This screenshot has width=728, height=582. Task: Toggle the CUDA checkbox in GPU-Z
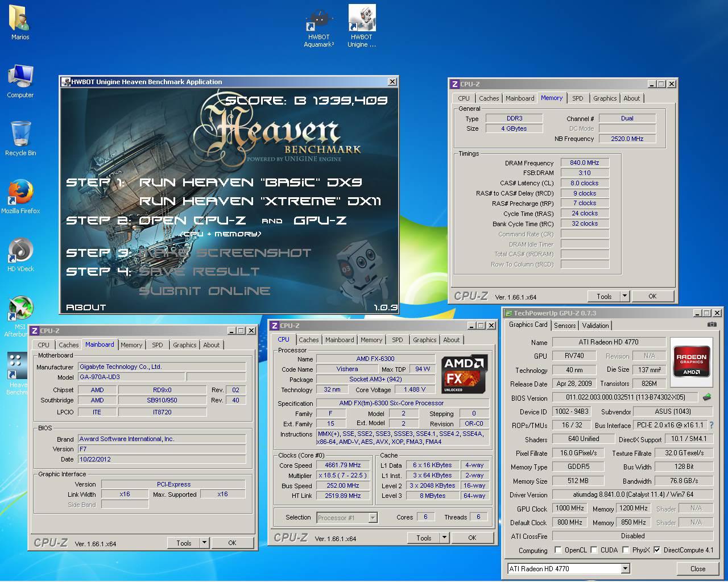pyautogui.click(x=594, y=550)
